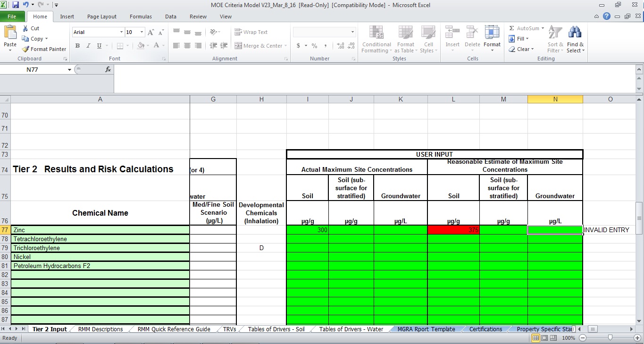Select the Zinc cell in column A
The image size is (644, 344).
tap(100, 230)
